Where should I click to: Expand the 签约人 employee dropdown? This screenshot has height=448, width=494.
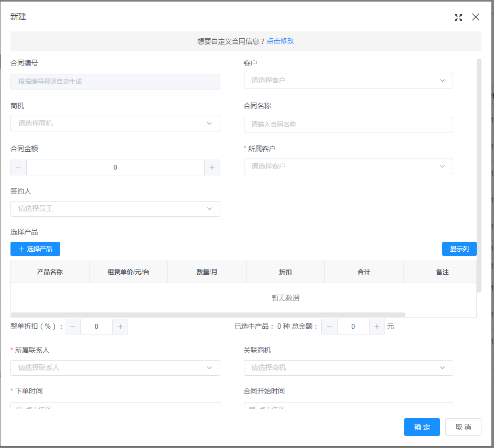click(115, 209)
